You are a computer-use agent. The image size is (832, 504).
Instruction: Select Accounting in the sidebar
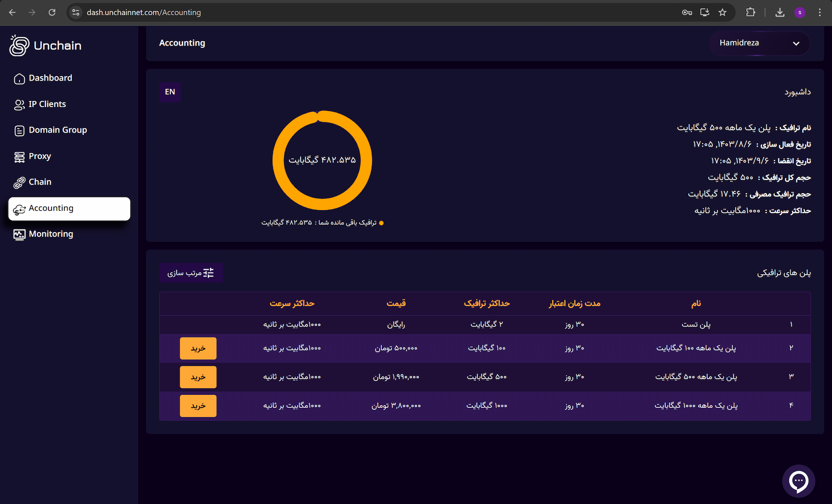pos(69,208)
